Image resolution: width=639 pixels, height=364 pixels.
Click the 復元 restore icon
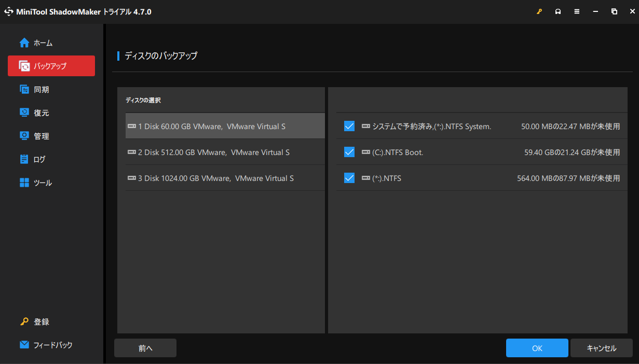pos(24,113)
